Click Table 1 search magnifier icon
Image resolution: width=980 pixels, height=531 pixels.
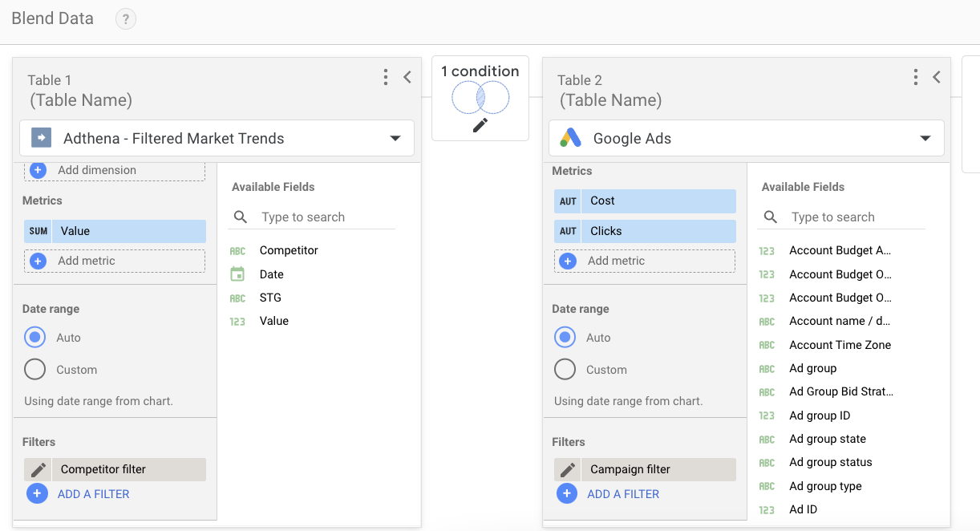pyautogui.click(x=241, y=217)
